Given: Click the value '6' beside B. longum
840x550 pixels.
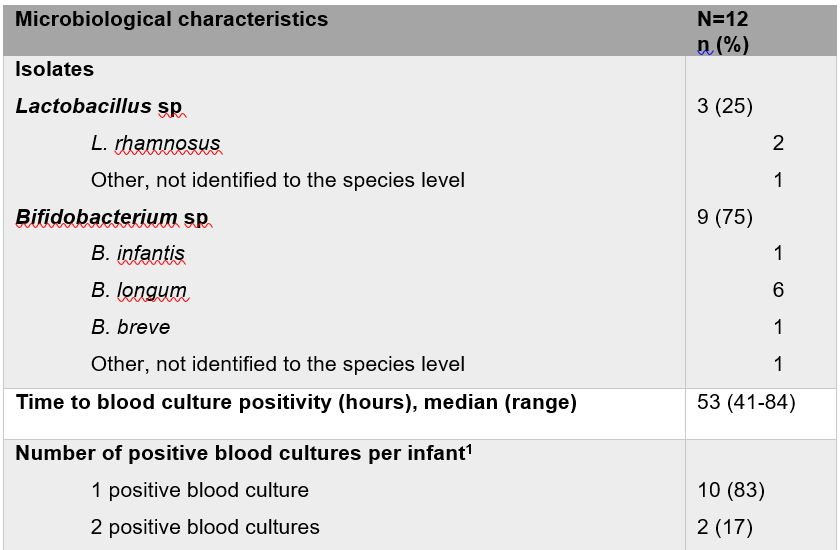Looking at the screenshot, I should click(x=778, y=290).
